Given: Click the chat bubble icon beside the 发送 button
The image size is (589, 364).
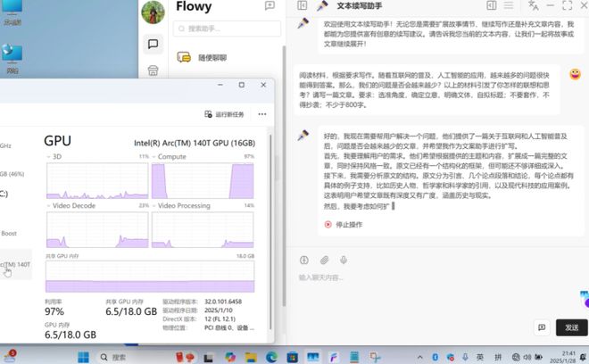Looking at the screenshot, I should (x=542, y=327).
